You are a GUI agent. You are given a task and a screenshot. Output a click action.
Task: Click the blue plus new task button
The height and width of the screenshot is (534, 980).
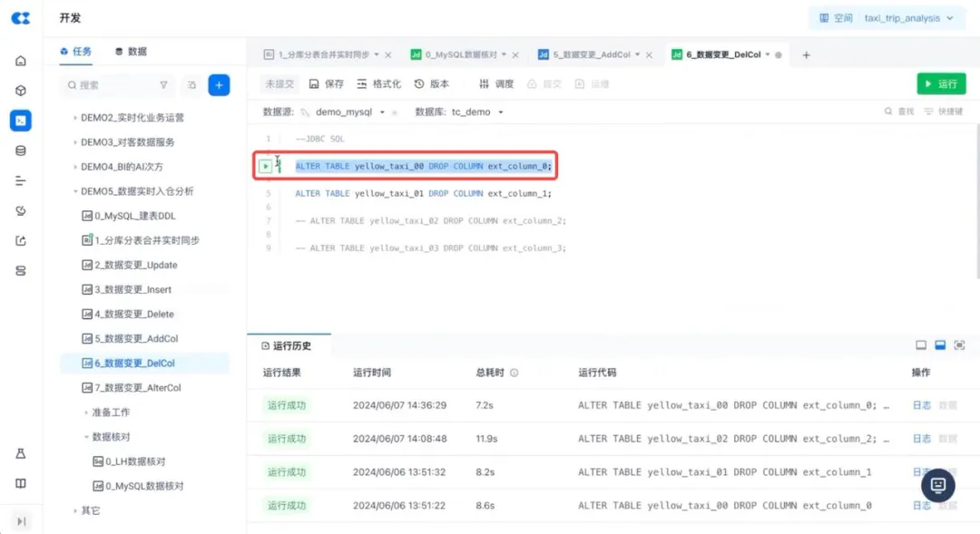coord(219,85)
